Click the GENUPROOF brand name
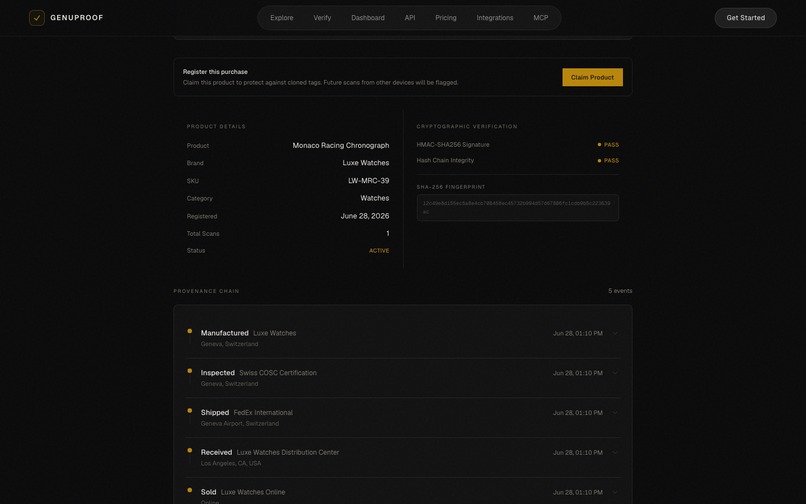This screenshot has width=806, height=504. pos(77,18)
